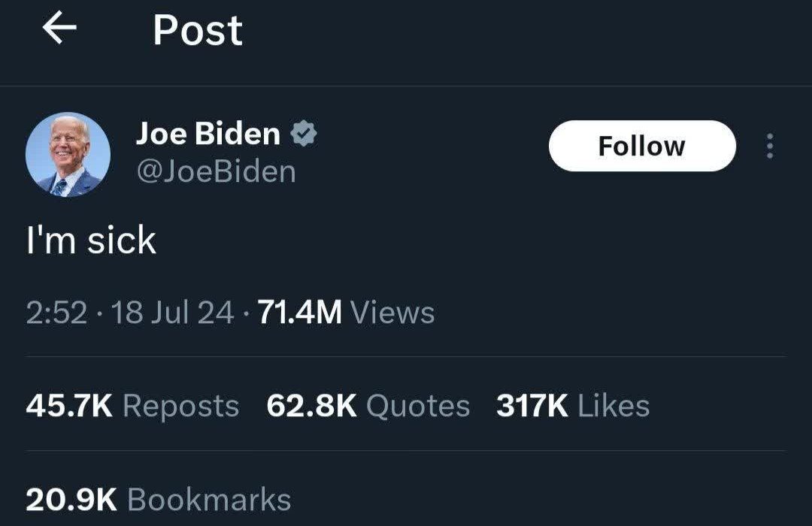
Task: Click the 20.9K bookmark count number
Action: [x=71, y=500]
